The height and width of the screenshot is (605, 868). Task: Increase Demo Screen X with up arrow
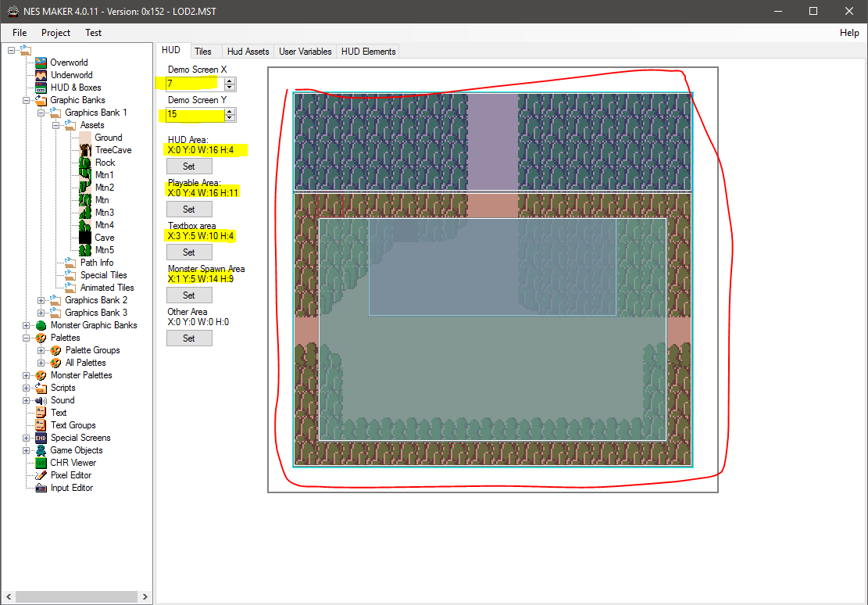[x=230, y=81]
